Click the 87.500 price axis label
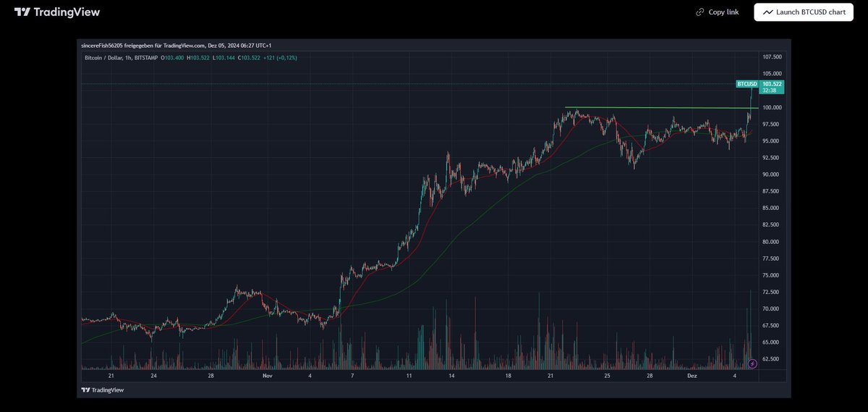This screenshot has height=412, width=868. (x=772, y=191)
